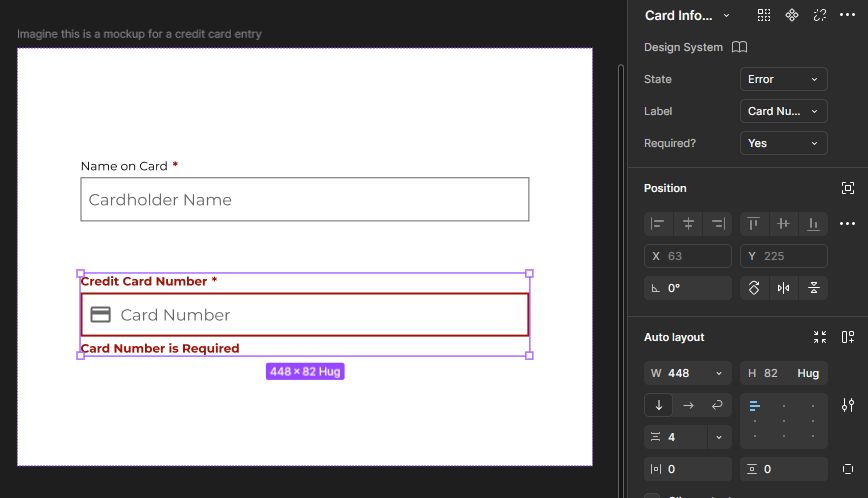
Task: Click the detach instance icon
Action: point(820,15)
